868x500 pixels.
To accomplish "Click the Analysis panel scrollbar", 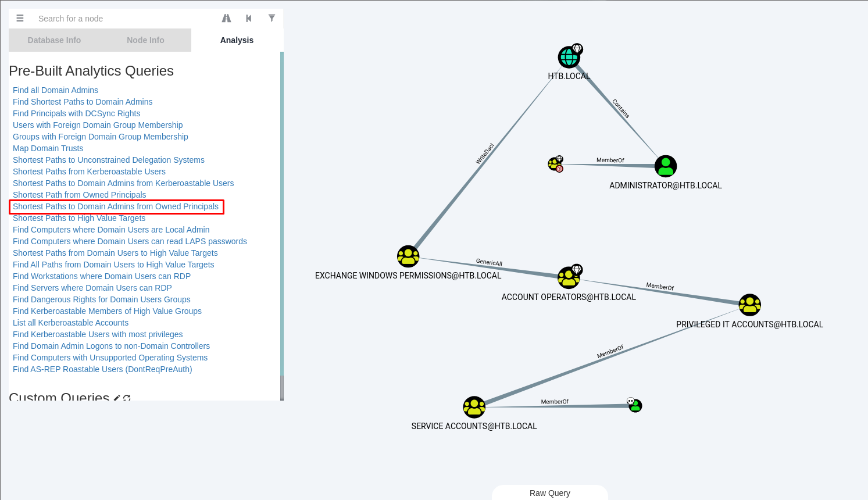I will pyautogui.click(x=282, y=226).
